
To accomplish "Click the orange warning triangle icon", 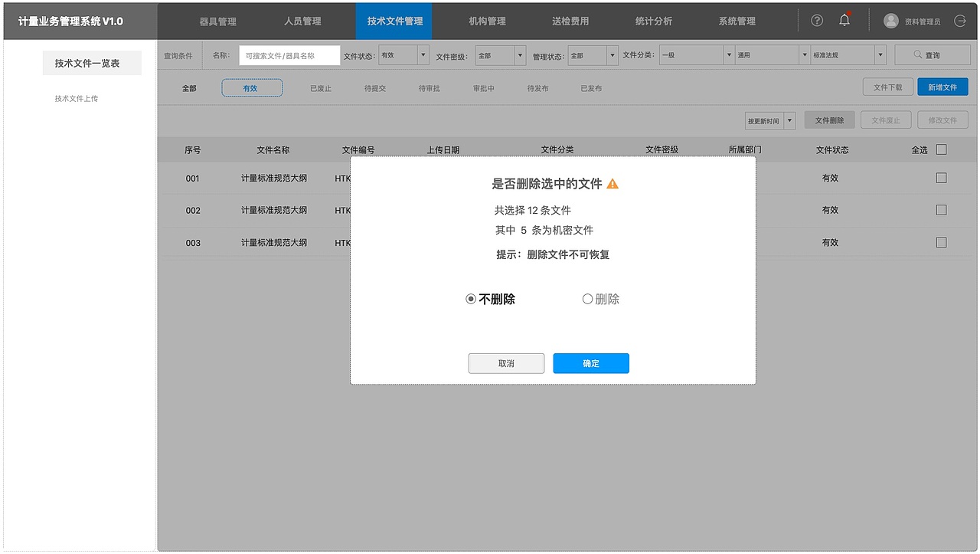I will [612, 184].
